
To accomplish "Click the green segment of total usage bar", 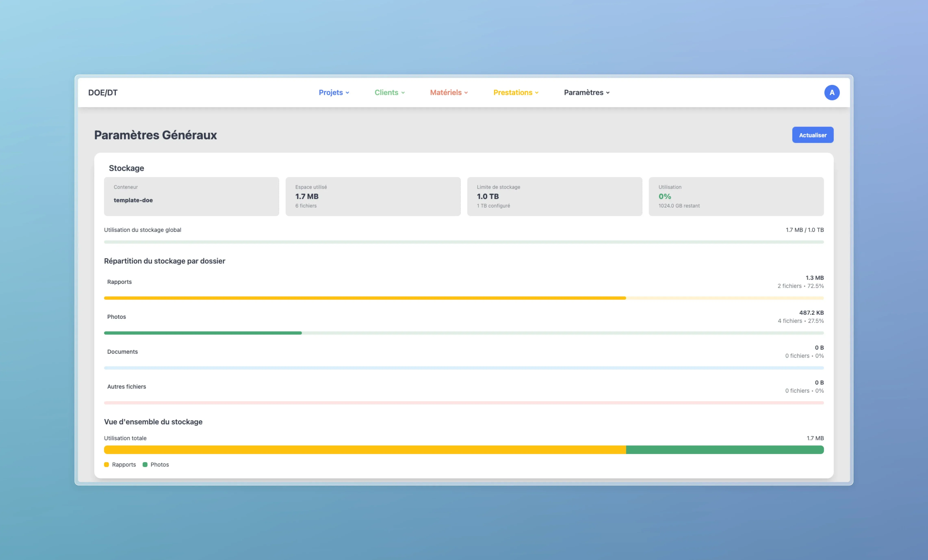I will pos(725,450).
